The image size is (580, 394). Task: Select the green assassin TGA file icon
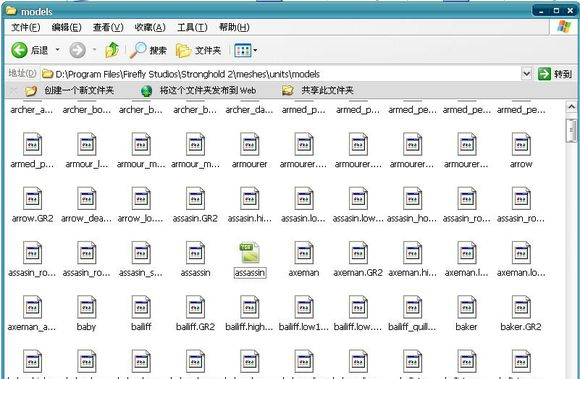pyautogui.click(x=249, y=253)
